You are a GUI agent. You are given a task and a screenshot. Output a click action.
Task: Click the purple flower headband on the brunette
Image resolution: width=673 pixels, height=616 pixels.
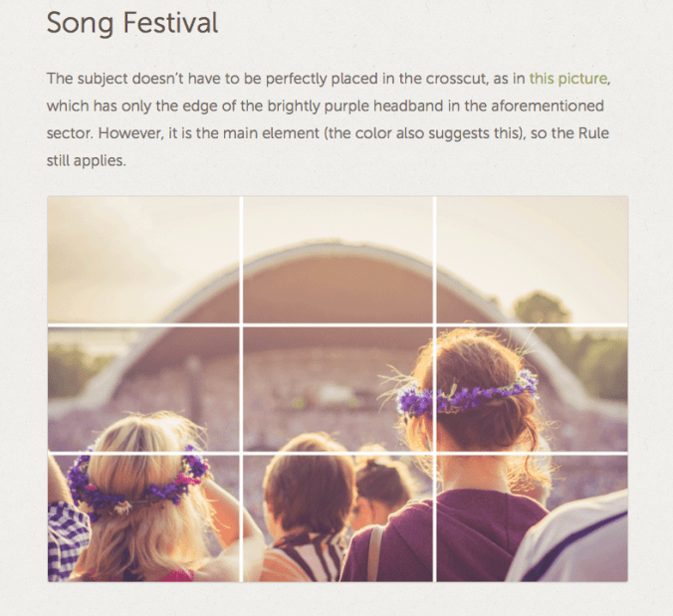466,393
